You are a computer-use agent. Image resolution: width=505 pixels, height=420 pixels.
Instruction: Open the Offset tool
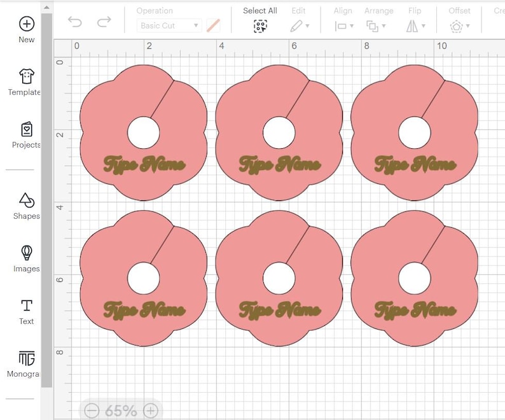[x=460, y=26]
